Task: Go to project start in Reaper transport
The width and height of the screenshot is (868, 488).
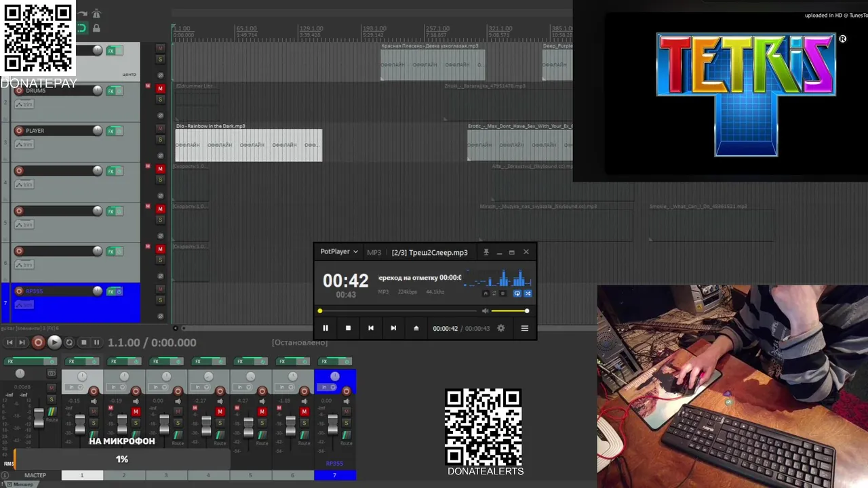Action: click(x=9, y=342)
